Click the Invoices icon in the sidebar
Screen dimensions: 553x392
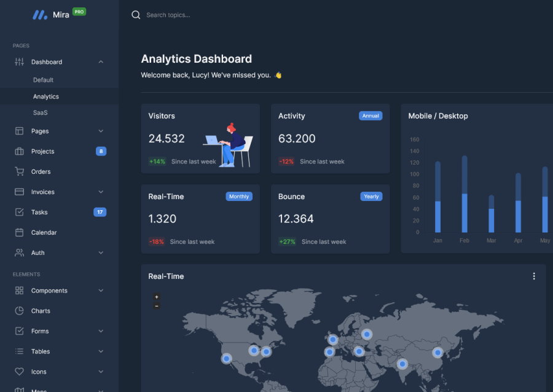(18, 192)
